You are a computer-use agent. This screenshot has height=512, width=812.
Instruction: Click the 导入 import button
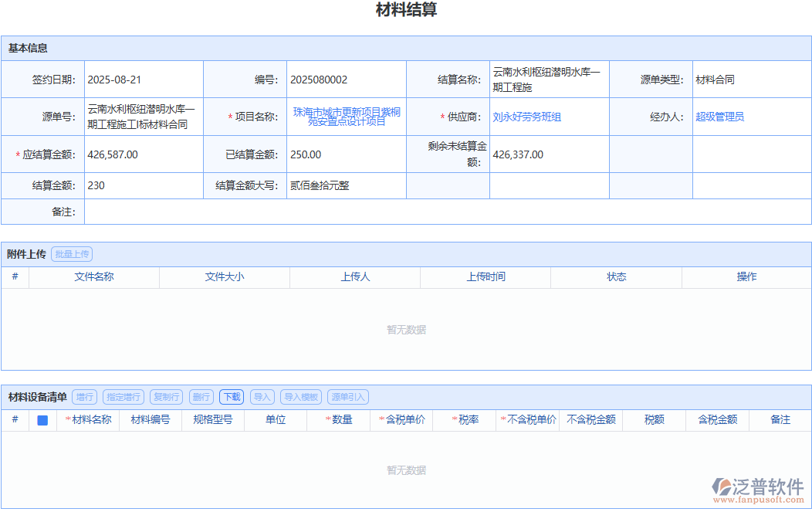coord(262,396)
